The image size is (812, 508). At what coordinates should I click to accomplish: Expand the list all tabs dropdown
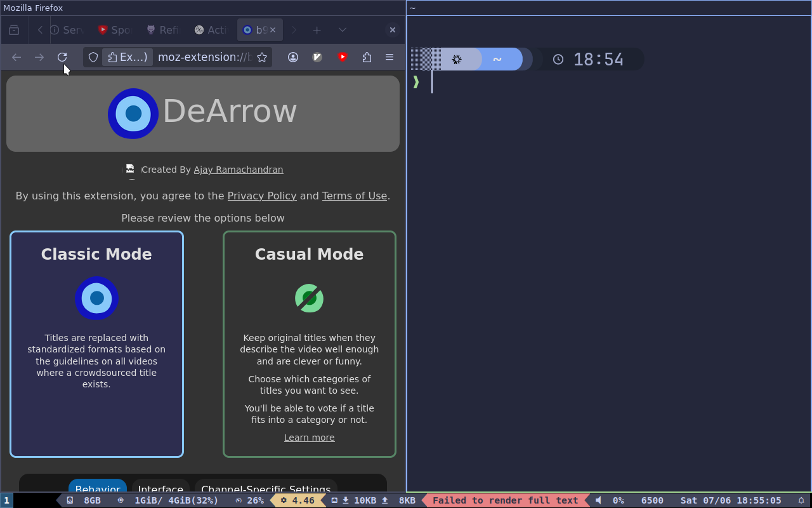coord(343,30)
